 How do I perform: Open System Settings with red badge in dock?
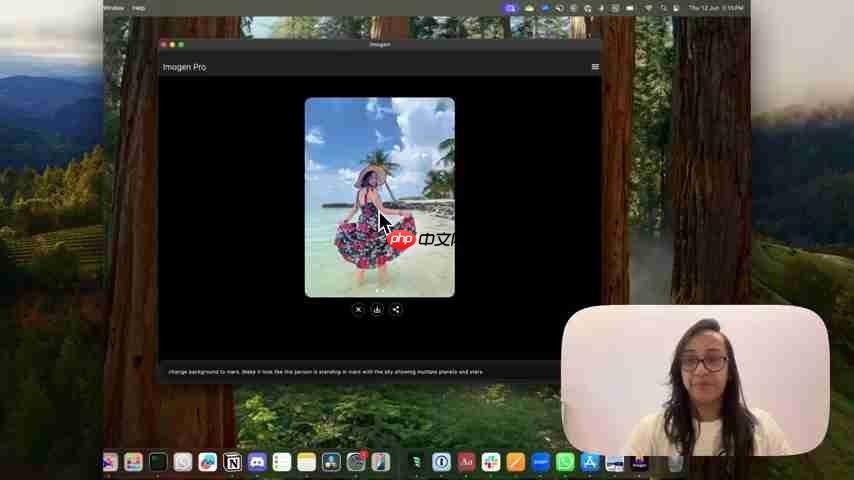click(x=356, y=463)
